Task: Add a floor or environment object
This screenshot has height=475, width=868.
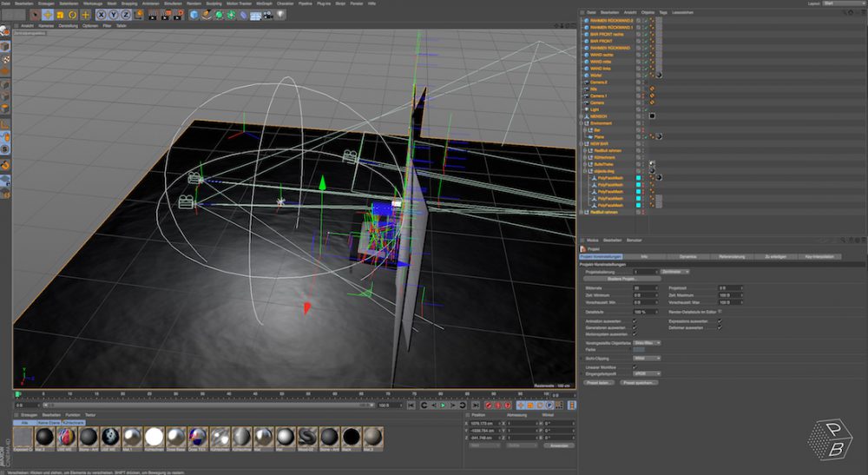Action: pyautogui.click(x=256, y=15)
